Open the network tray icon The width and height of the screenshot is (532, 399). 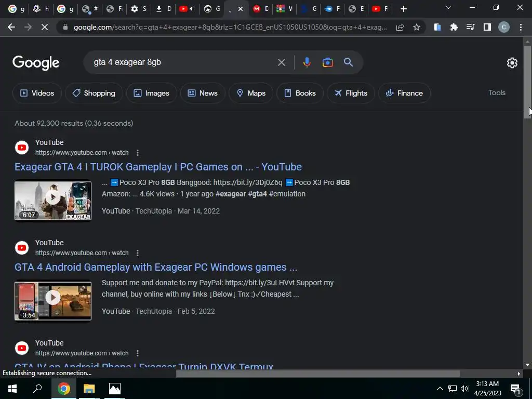453,389
